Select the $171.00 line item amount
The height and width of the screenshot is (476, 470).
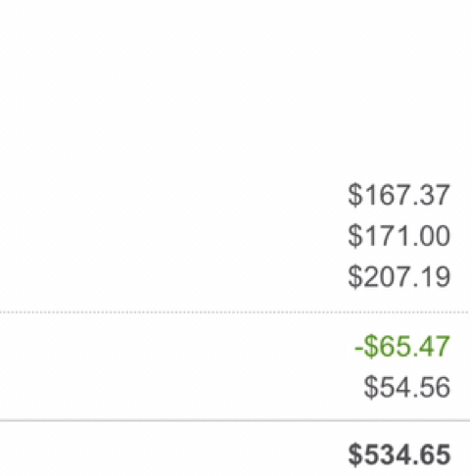(x=399, y=236)
